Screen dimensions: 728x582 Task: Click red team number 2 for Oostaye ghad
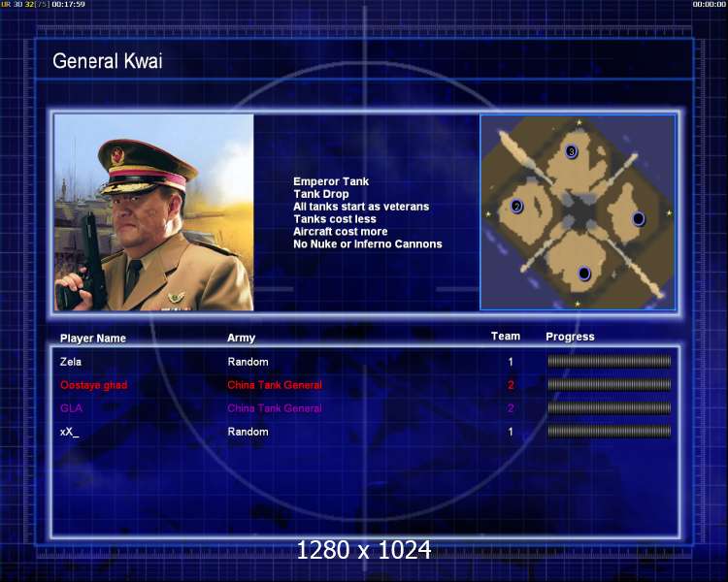click(511, 385)
